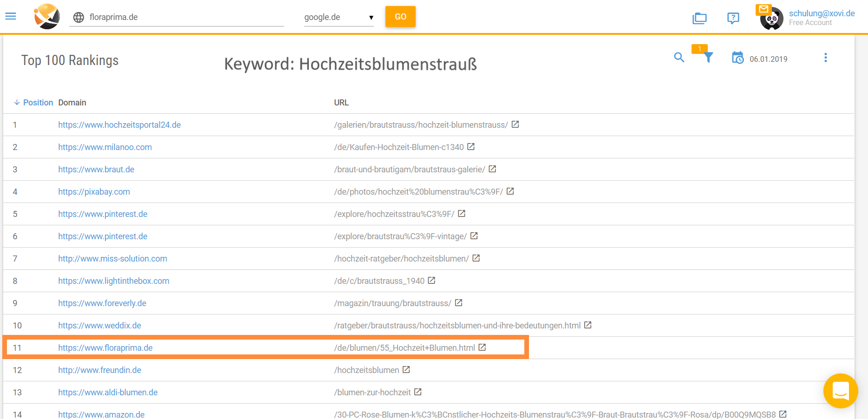This screenshot has height=419, width=868.
Task: Open miss-solution.com domain link
Action: tap(112, 259)
